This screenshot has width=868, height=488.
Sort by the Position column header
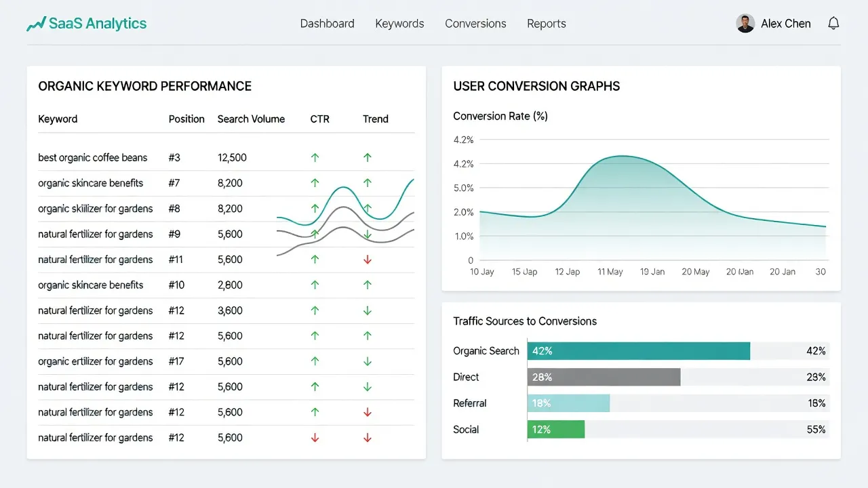pyautogui.click(x=186, y=119)
